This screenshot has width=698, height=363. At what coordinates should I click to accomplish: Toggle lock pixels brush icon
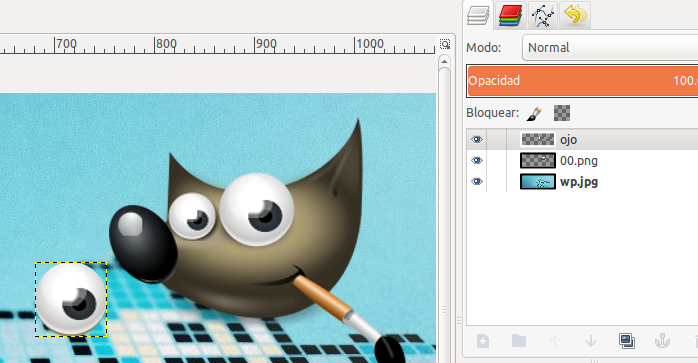tap(534, 113)
